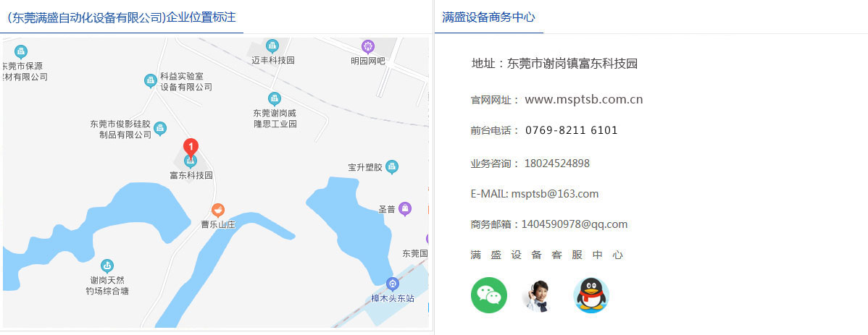
Task: Select the 宝升塑胶 map marker icon
Action: 392,167
